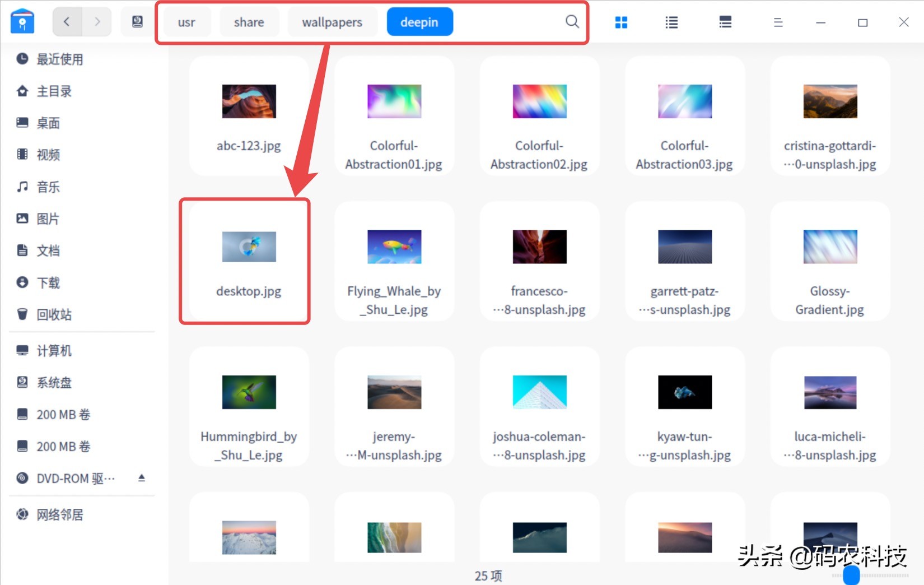Viewport: 924px width, 585px height.
Task: Open the 计算机 (Computer) sidebar entry
Action: tap(54, 350)
